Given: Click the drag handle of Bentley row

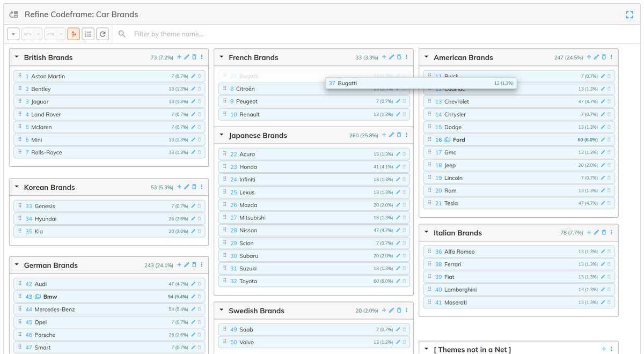Looking at the screenshot, I should [20, 88].
